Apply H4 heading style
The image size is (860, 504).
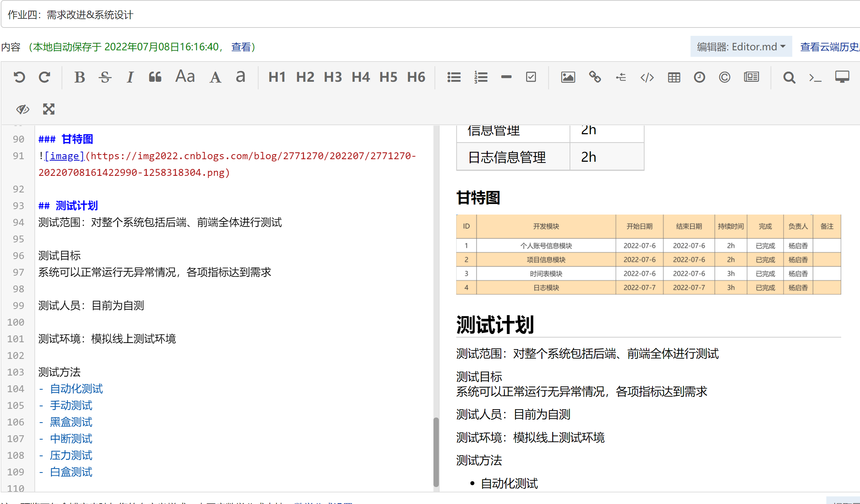361,77
